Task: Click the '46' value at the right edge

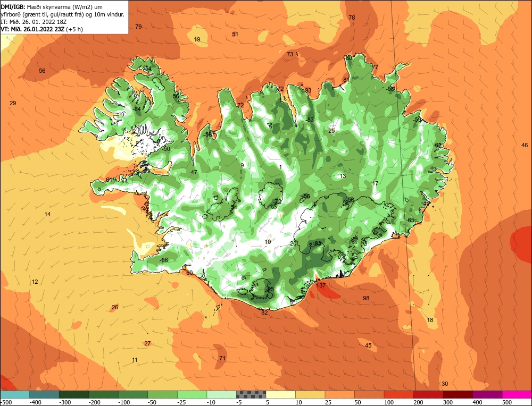Action: tap(525, 145)
